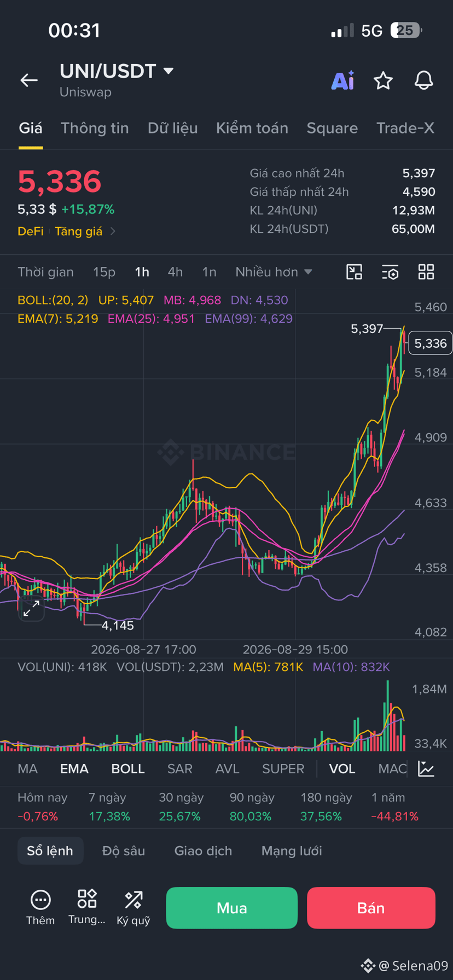453x980 pixels.
Task: Tap the VOL(UNI): 418K volume legend
Action: pyautogui.click(x=62, y=667)
